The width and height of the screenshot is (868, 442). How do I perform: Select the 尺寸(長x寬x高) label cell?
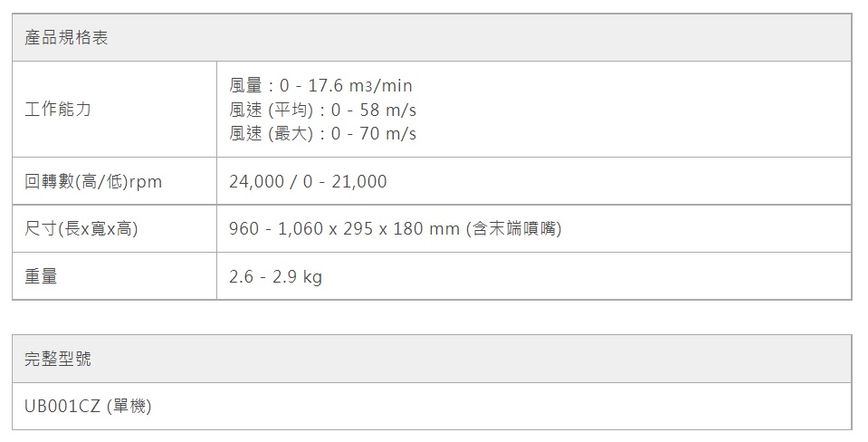81,229
